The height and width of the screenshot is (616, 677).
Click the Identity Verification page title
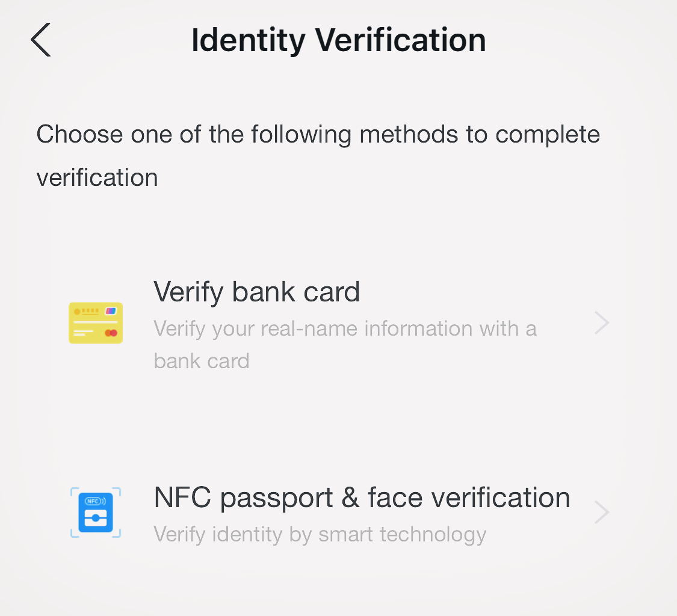pos(338,40)
